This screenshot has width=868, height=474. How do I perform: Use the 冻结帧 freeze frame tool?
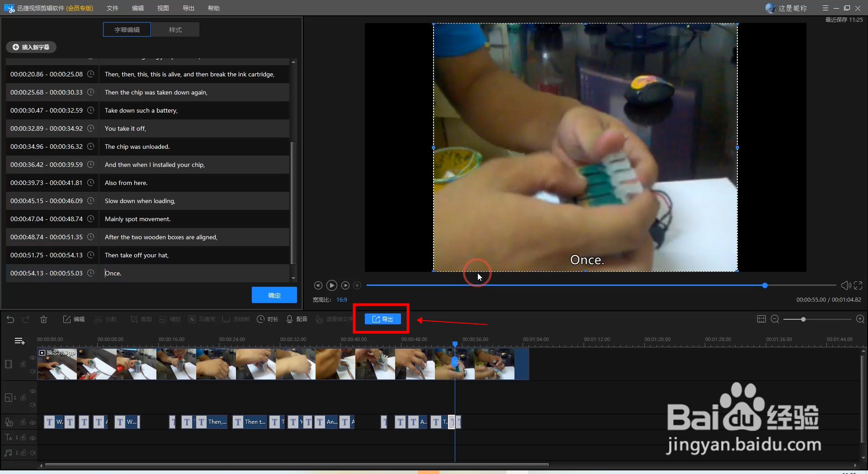point(236,319)
